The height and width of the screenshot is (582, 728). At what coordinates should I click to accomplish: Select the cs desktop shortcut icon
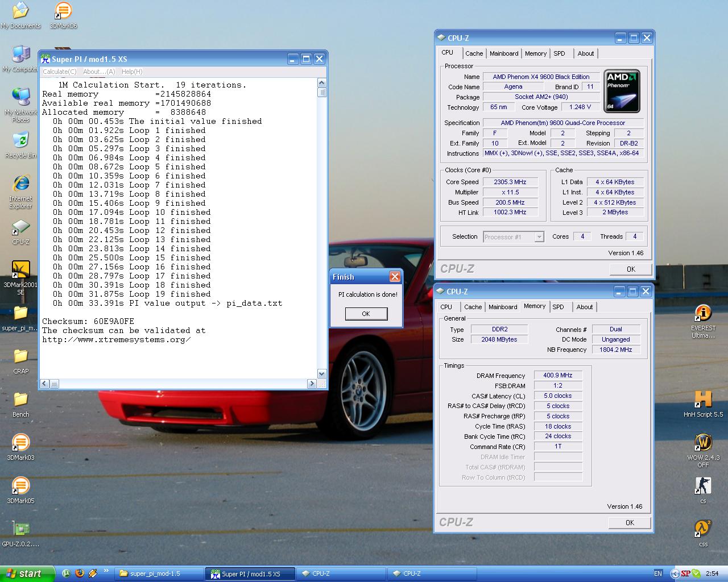[x=703, y=490]
